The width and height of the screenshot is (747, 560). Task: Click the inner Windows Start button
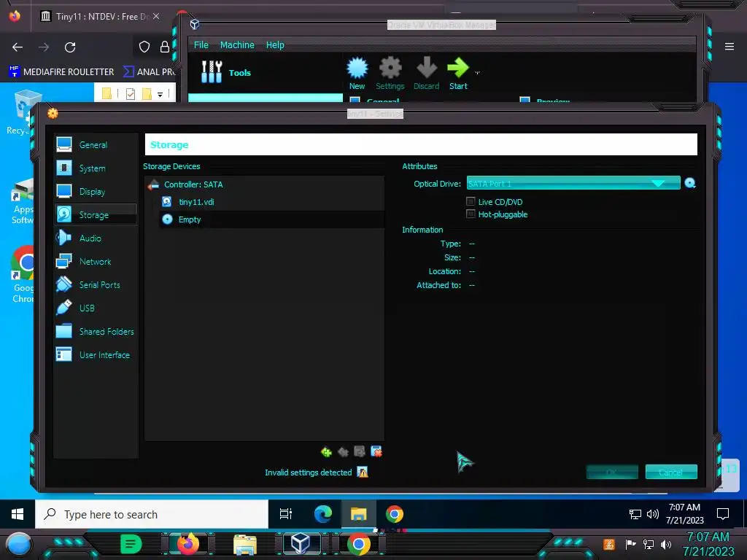[x=18, y=514]
